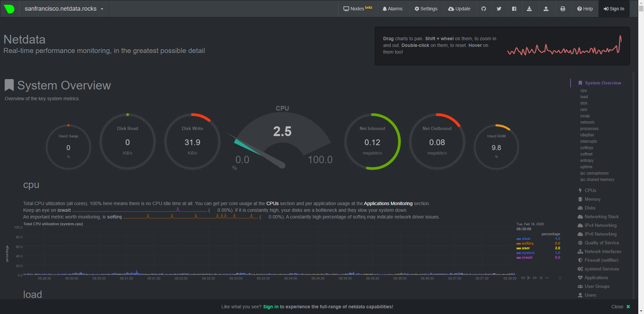Check for updates via Update
The image size is (644, 314).
pos(459,9)
